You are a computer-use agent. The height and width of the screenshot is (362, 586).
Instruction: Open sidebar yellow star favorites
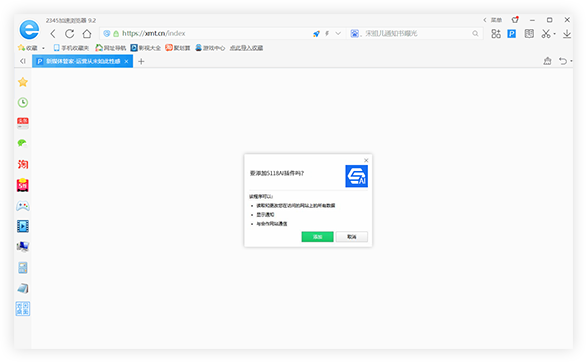pyautogui.click(x=23, y=82)
